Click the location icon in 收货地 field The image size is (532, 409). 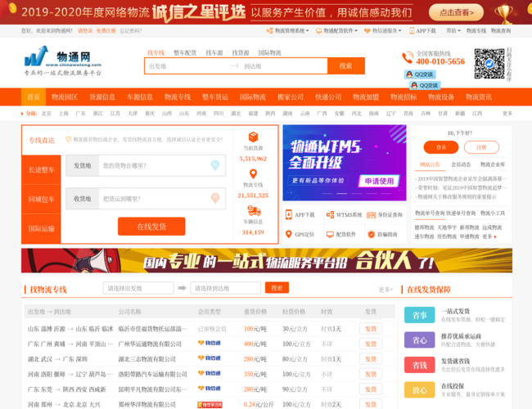(x=215, y=198)
